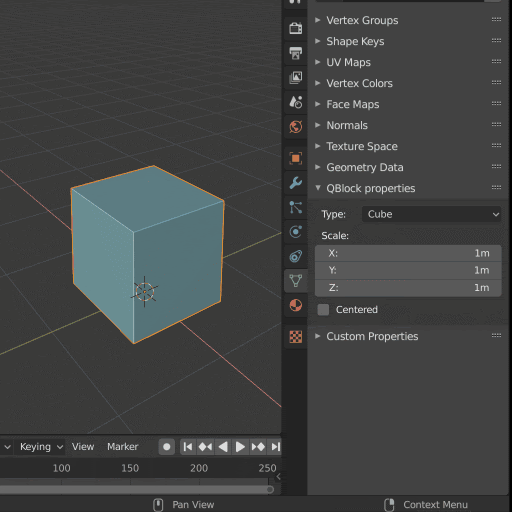Click the Scale X value field
512x512 pixels.
[x=408, y=253]
